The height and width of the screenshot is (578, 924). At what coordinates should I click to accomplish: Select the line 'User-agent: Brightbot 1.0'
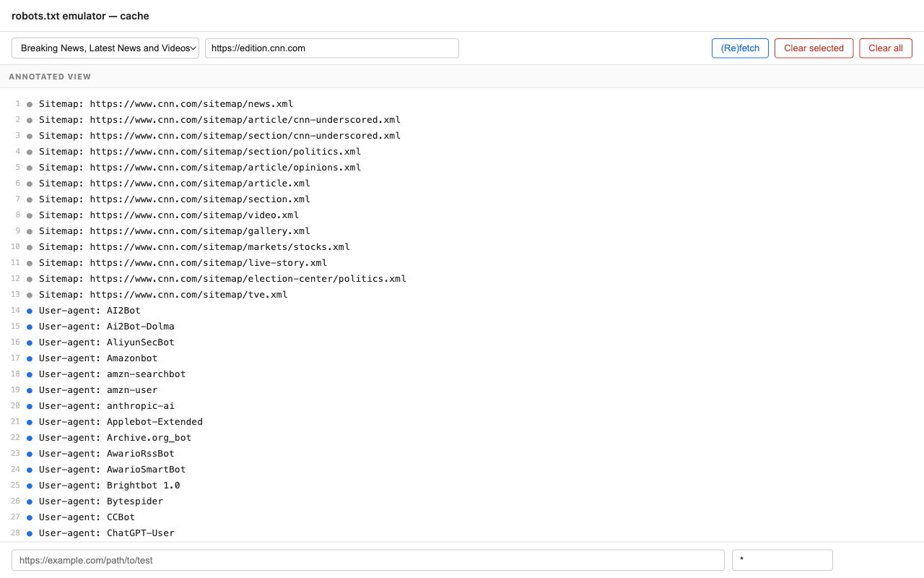(x=110, y=486)
